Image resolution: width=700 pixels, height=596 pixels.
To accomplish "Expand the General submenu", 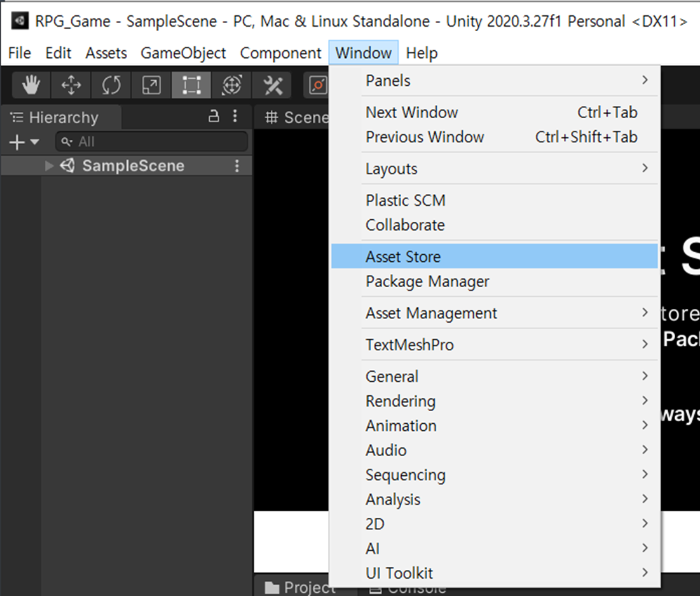I will pos(495,377).
